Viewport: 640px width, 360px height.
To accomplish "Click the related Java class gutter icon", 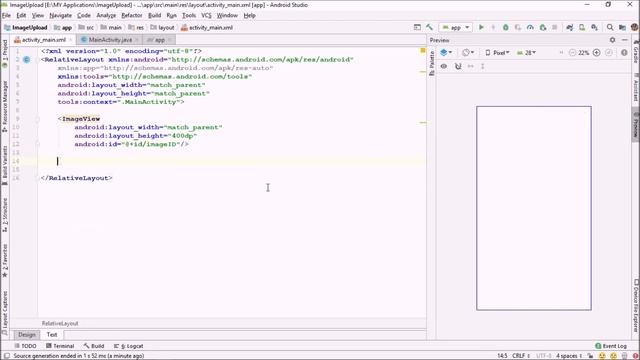I will [x=27, y=60].
